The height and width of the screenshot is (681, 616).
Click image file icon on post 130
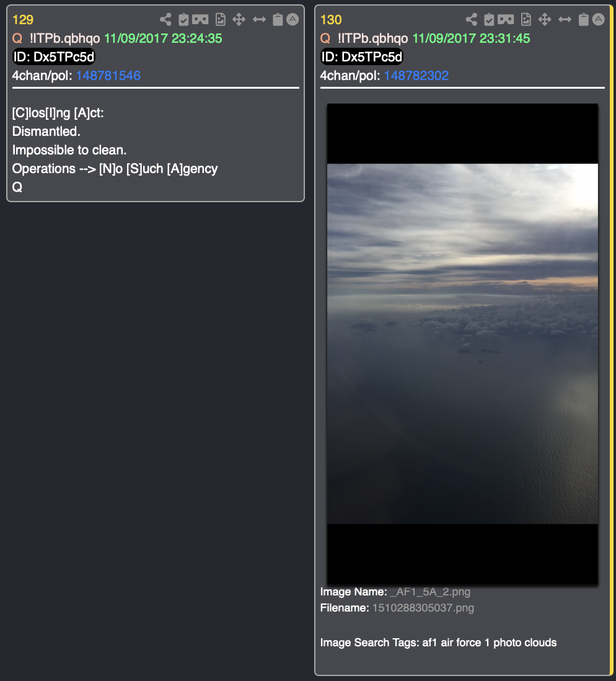pos(526,20)
